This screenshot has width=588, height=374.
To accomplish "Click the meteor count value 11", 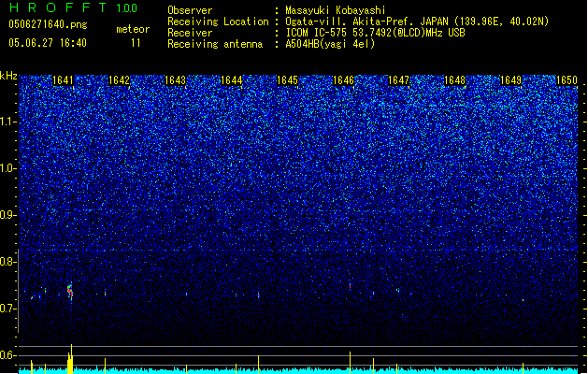I will 136,43.
